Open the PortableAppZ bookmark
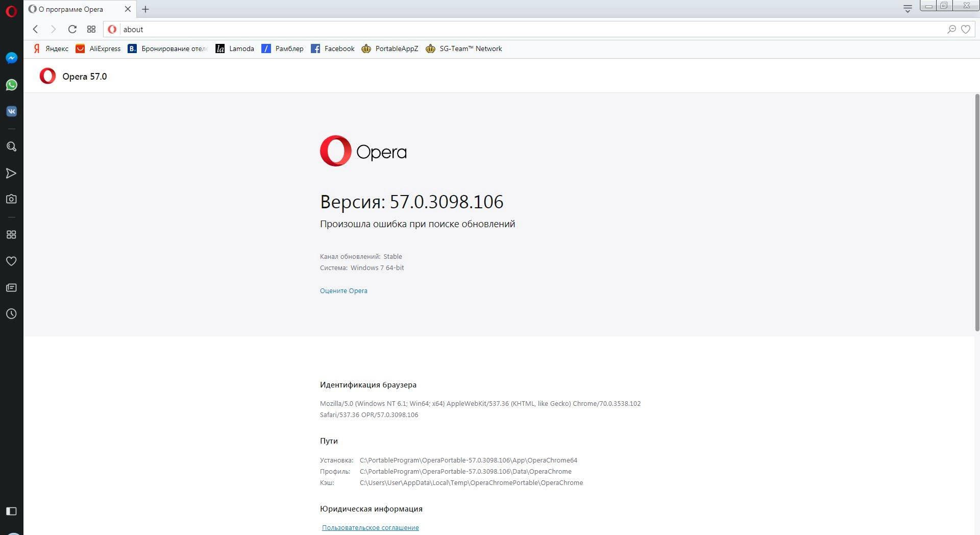The height and width of the screenshot is (535, 980). 390,48
